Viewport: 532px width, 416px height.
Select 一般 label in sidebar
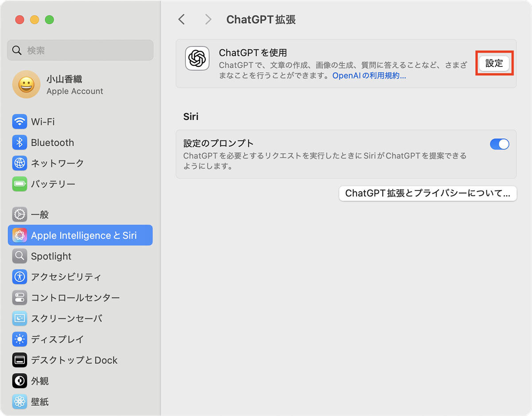point(40,215)
